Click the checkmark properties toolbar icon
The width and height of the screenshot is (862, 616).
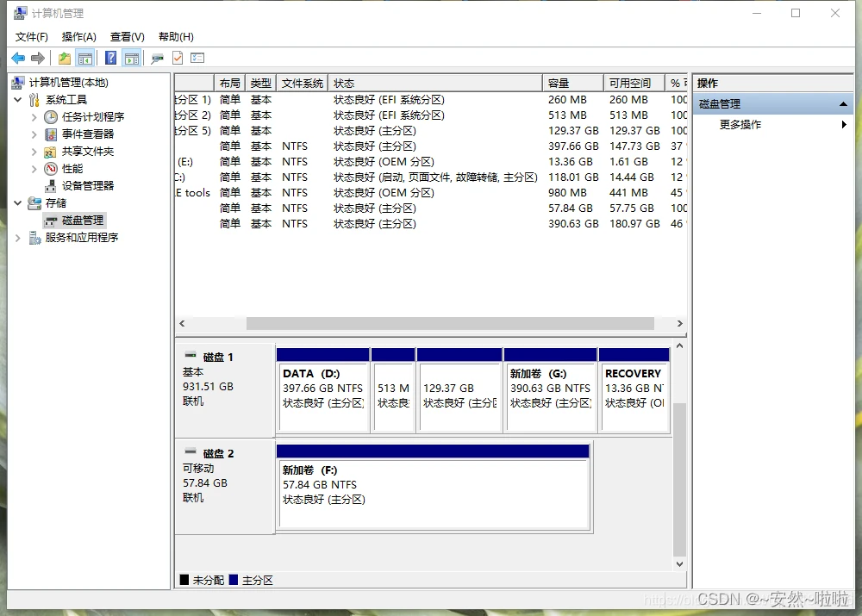click(x=178, y=58)
